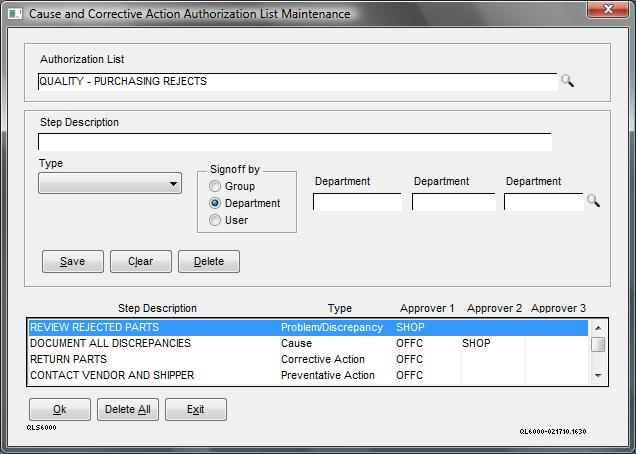Focus the Step Description input field

pyautogui.click(x=295, y=142)
